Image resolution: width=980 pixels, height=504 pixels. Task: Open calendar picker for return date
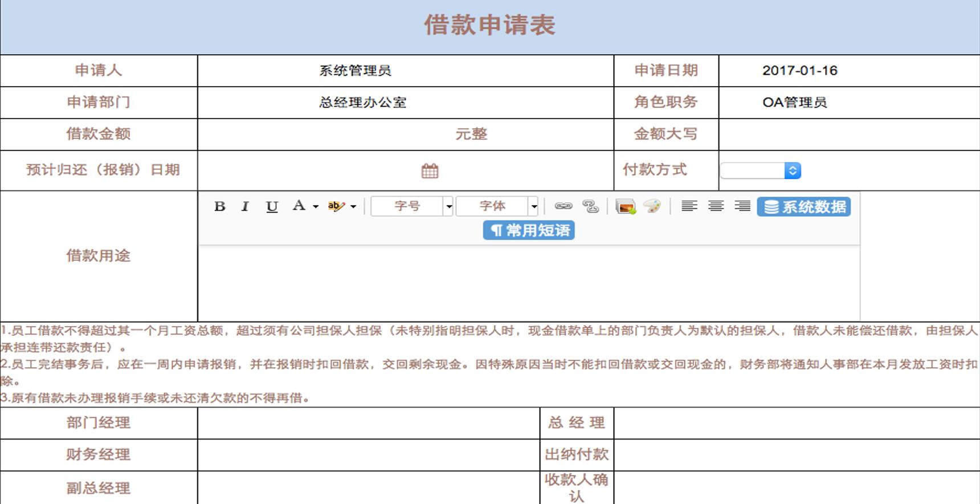click(430, 171)
